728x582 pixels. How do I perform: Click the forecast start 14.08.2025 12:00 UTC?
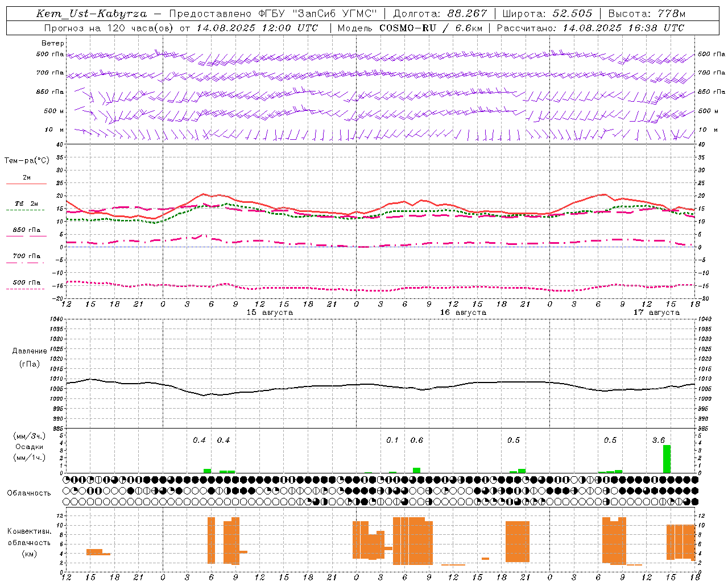[257, 28]
